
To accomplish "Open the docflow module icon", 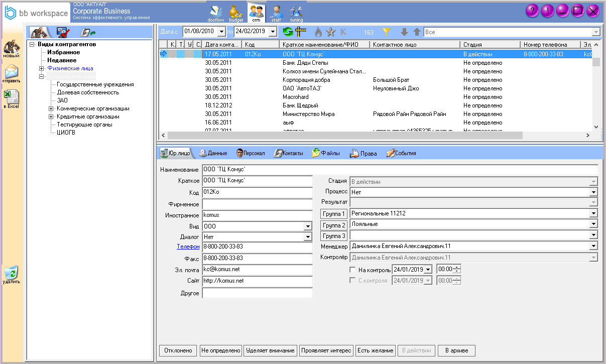I will pyautogui.click(x=216, y=12).
